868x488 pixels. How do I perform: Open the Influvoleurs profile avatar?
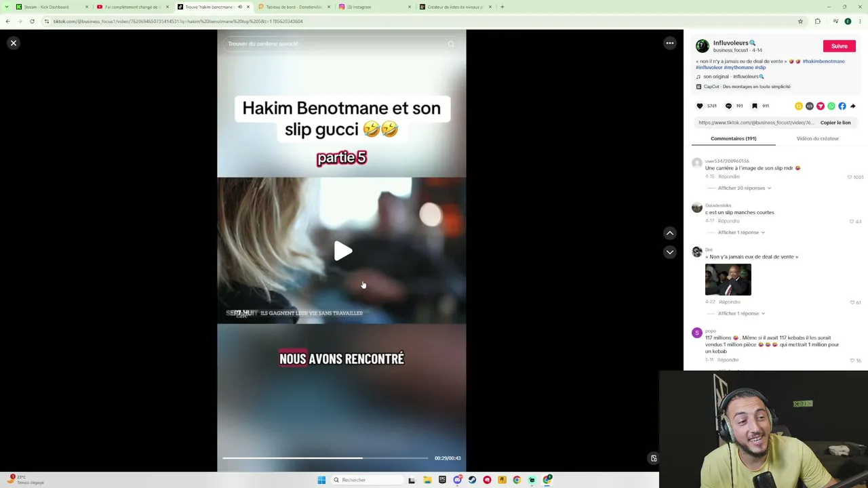(702, 46)
